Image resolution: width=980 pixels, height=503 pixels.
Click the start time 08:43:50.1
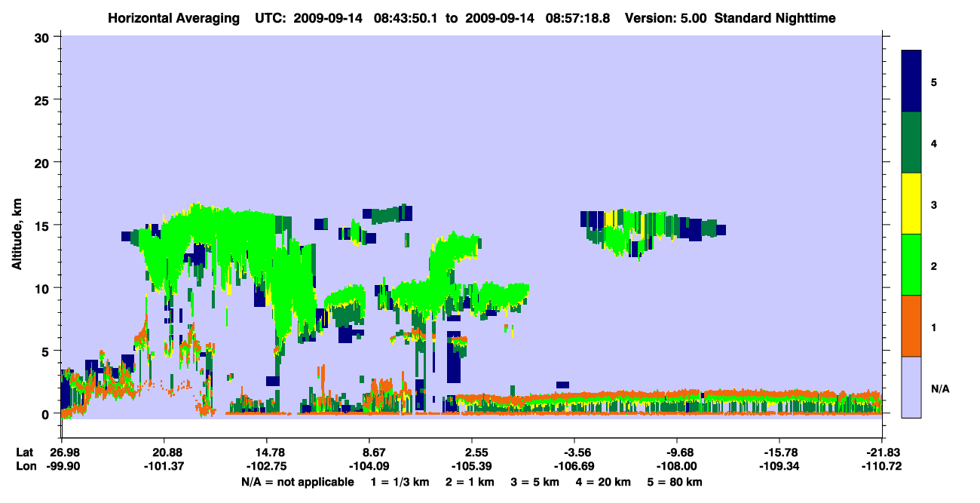click(x=406, y=18)
